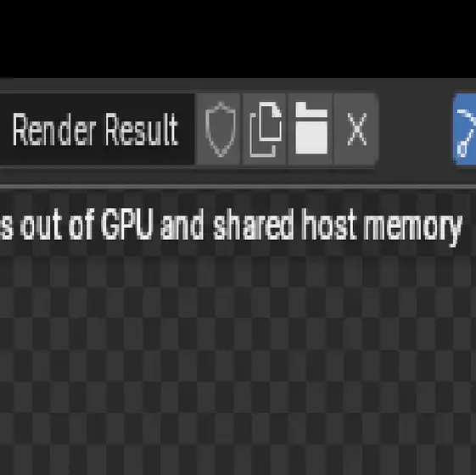Open an image with the folder icon
The height and width of the screenshot is (475, 476).
tap(311, 129)
